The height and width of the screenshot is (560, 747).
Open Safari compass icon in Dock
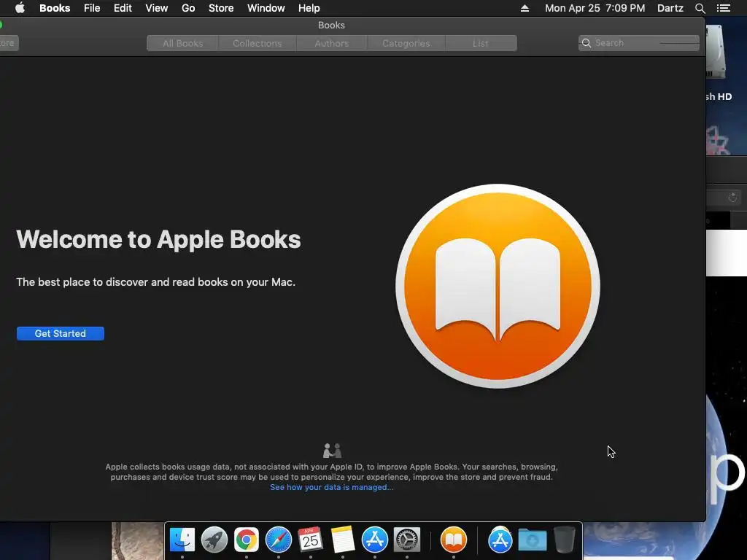[x=278, y=540]
